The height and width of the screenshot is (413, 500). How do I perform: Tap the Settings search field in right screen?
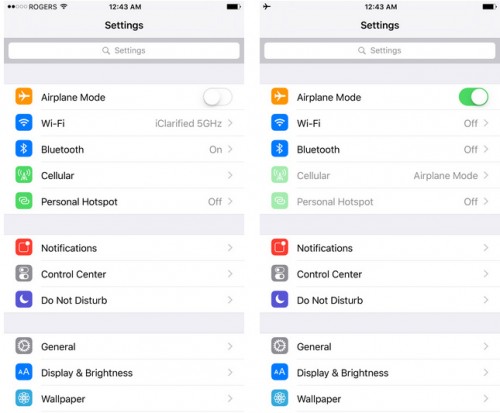coord(380,51)
